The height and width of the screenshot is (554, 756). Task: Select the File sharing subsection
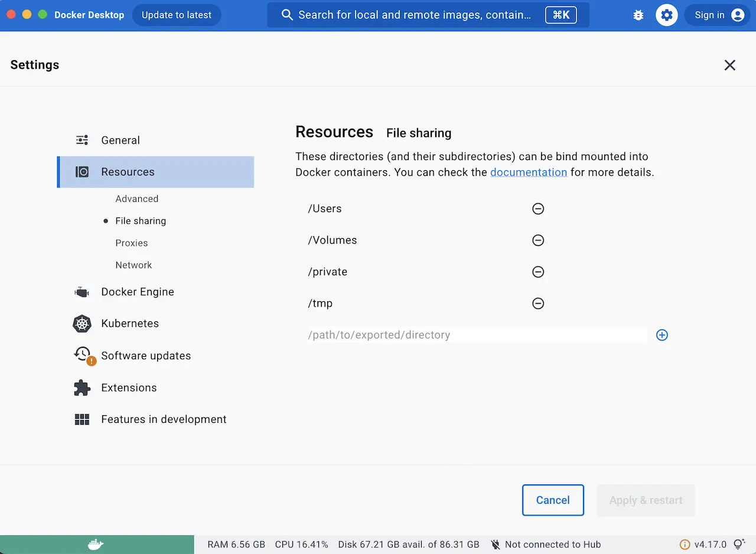coord(141,221)
